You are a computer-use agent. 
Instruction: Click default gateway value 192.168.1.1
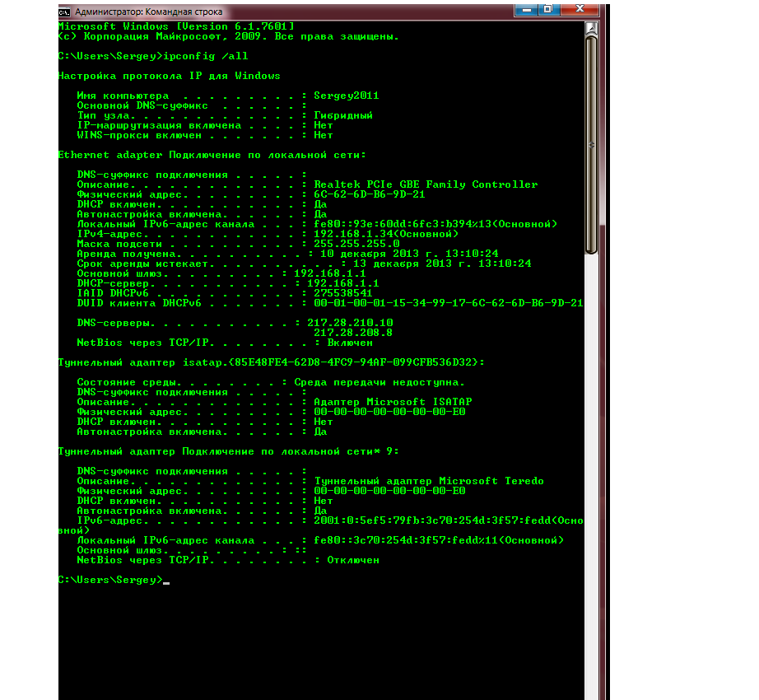coord(329,273)
